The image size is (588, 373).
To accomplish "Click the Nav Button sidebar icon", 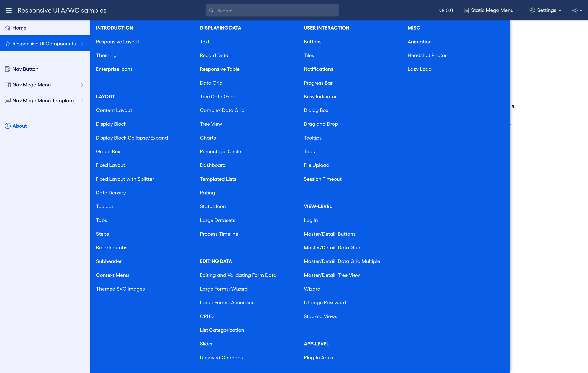I will pos(7,69).
